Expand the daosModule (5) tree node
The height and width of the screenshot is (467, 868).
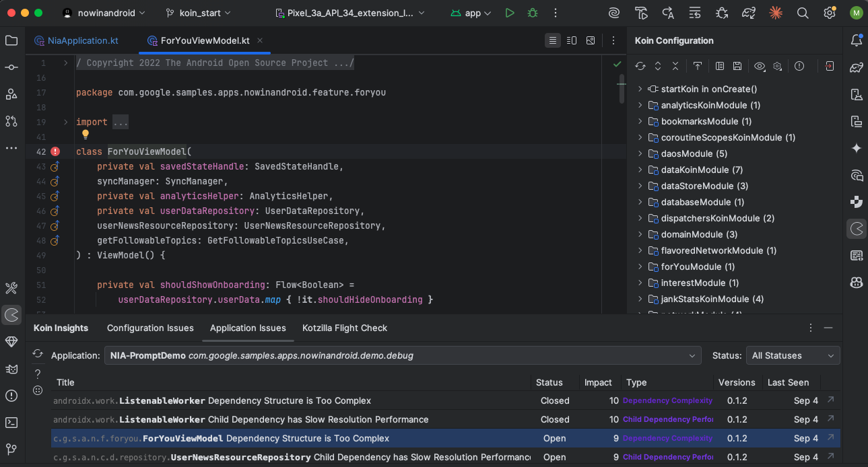point(640,153)
